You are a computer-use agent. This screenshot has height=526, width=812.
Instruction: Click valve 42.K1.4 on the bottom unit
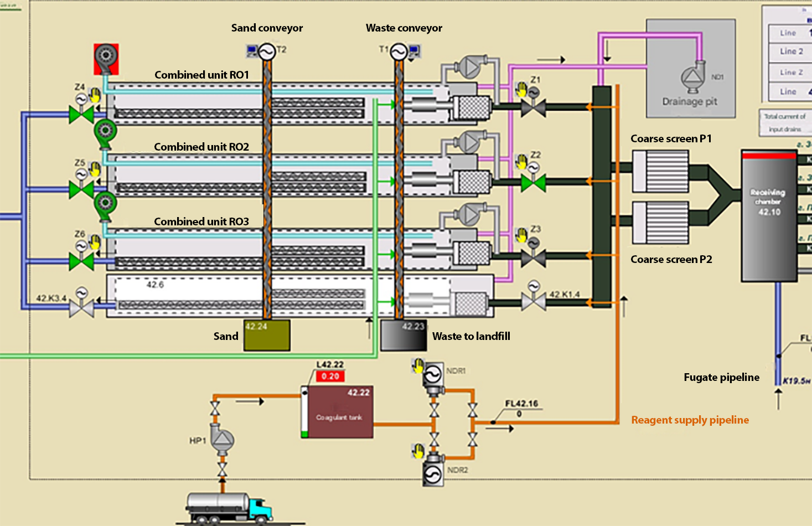click(533, 302)
